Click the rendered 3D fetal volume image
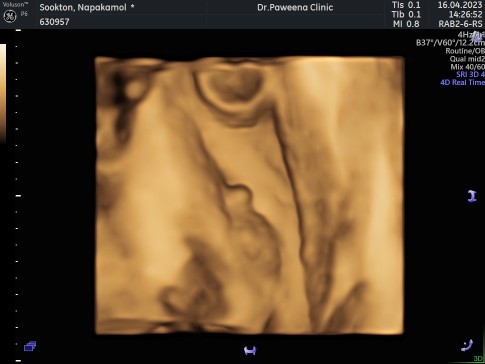Viewport: 485px width, 364px height. [250, 195]
